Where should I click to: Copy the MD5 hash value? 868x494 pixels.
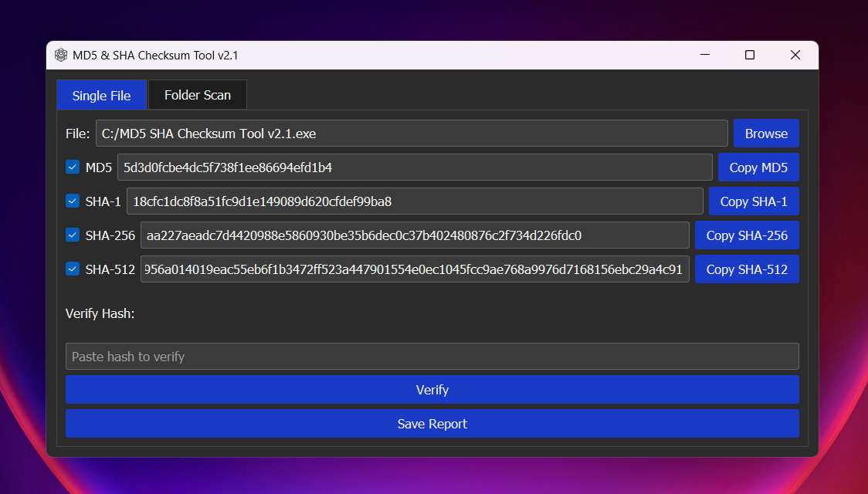tap(758, 167)
